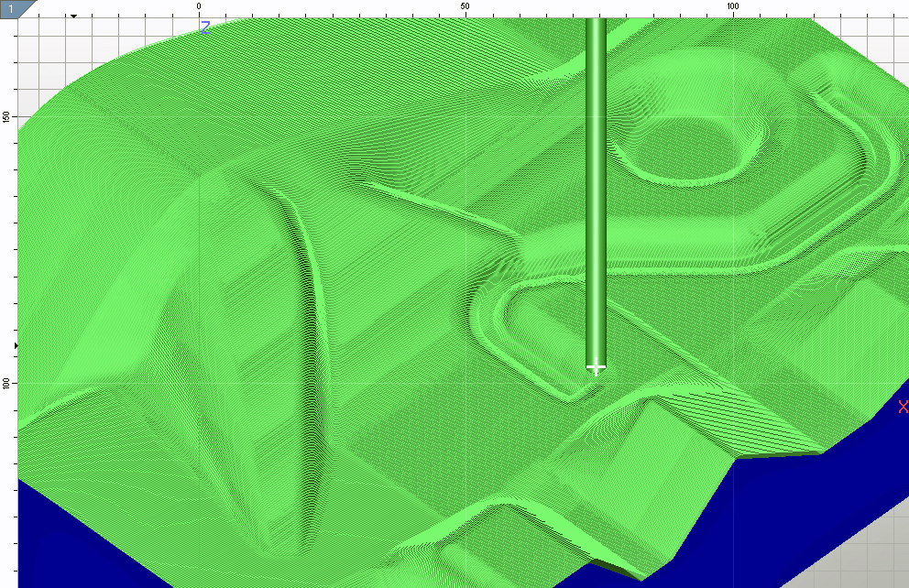Click the 100 mark on the top ruler
The height and width of the screenshot is (588, 909).
point(732,6)
